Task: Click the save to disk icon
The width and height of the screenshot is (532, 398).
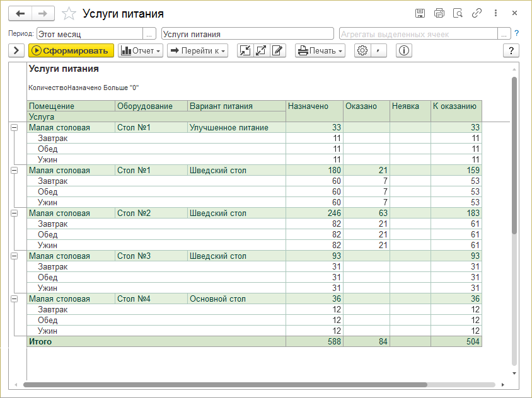Action: tap(420, 13)
